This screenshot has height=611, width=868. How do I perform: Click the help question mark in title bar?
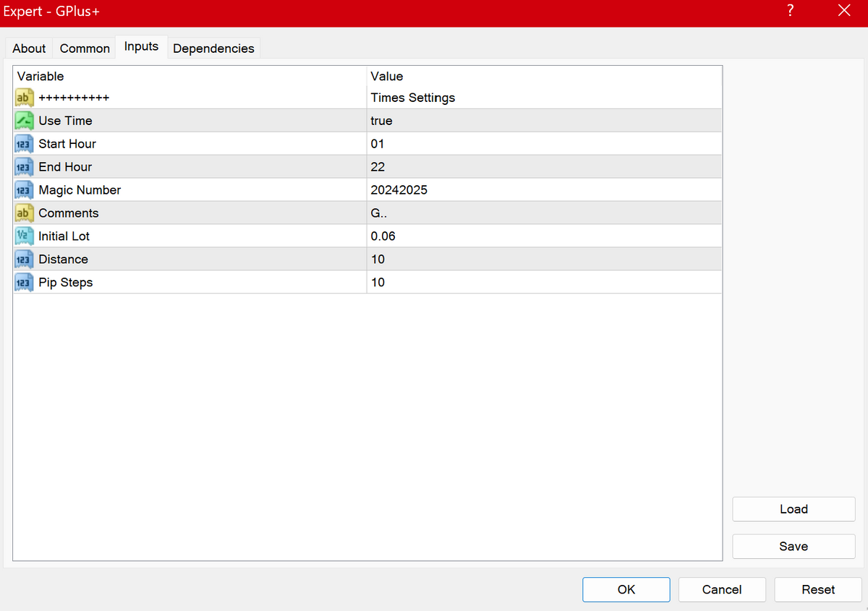tap(790, 11)
